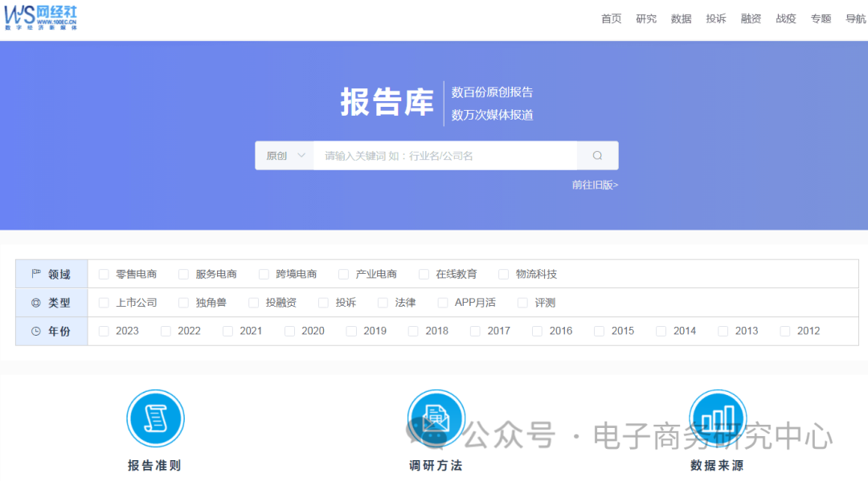Check the 零售电商 checkbox
The image size is (868, 481).
[x=103, y=273]
